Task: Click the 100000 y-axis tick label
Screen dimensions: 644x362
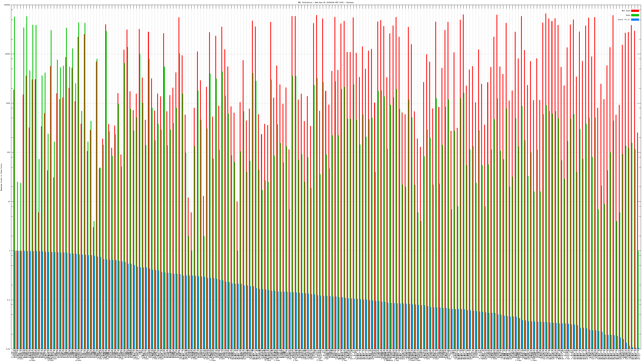Action: click(7, 5)
